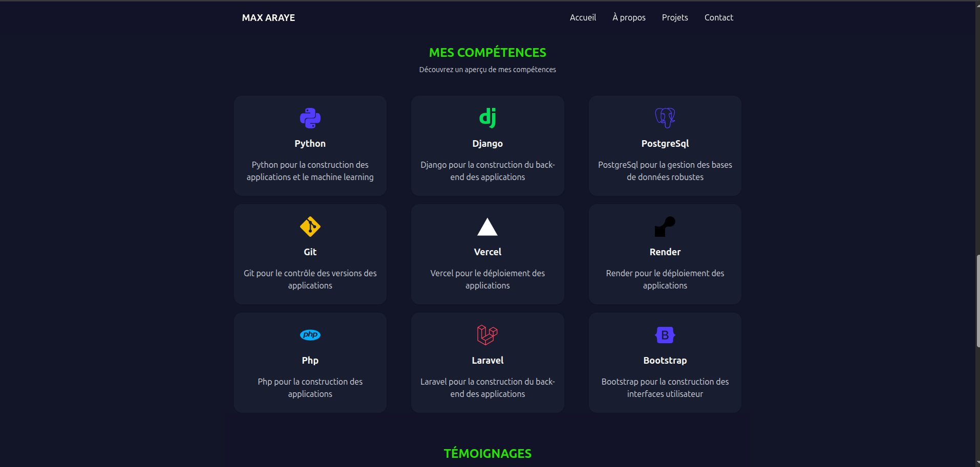Viewport: 980px width, 467px height.
Task: Open the Accueil navigation link
Action: click(583, 17)
